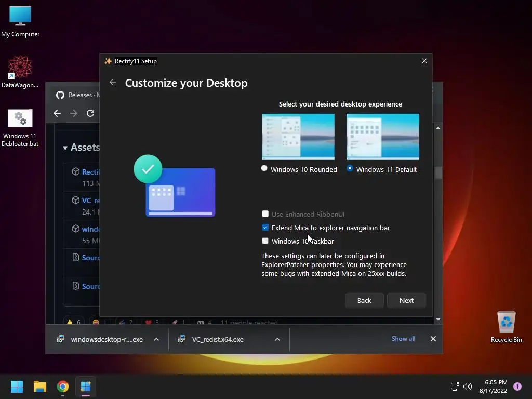
Task: Open network status in system tray
Action: tap(455, 387)
